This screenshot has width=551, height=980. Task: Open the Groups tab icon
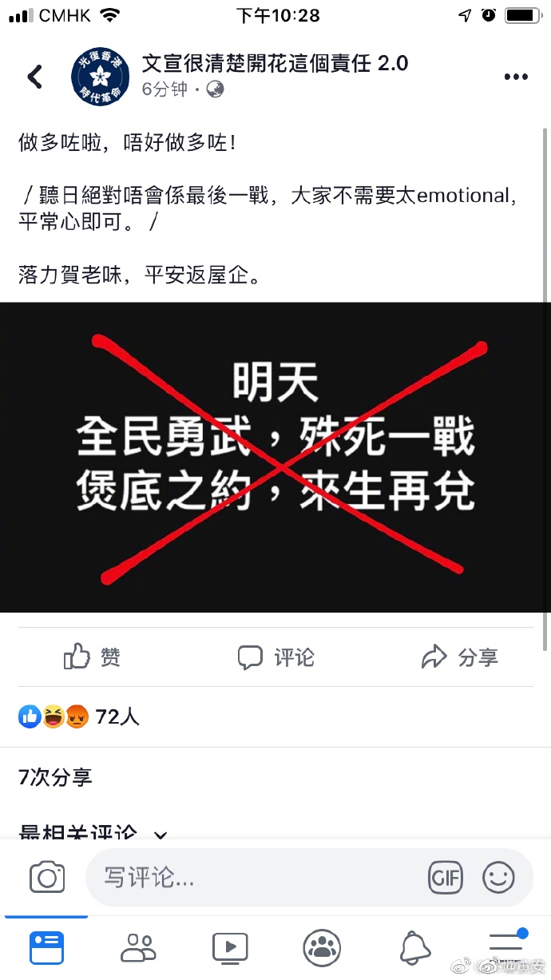(322, 948)
